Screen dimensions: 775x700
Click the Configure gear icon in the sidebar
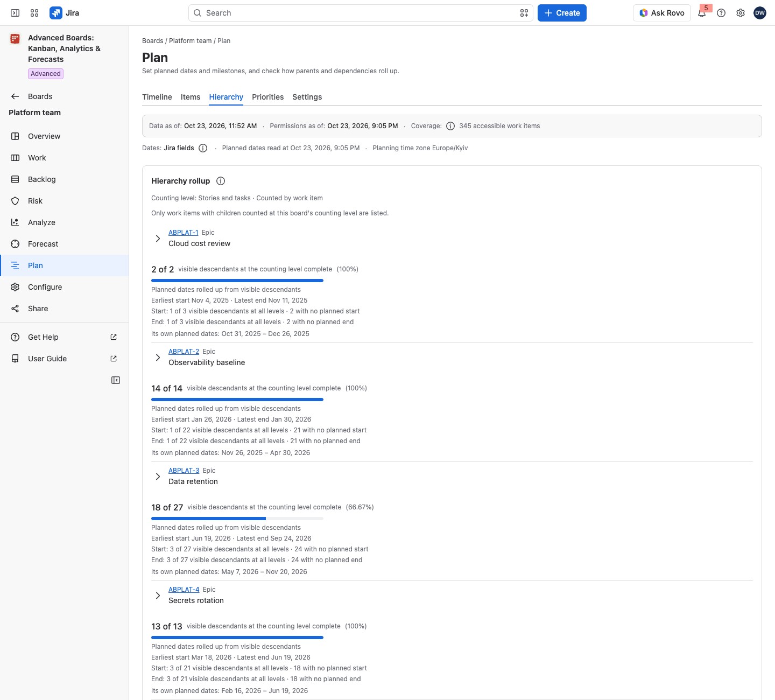(15, 287)
